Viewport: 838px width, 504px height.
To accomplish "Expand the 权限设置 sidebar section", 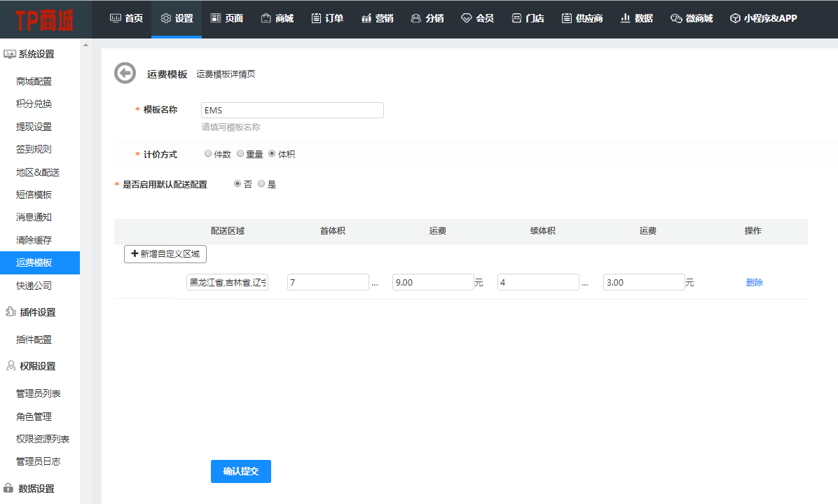I will [37, 366].
